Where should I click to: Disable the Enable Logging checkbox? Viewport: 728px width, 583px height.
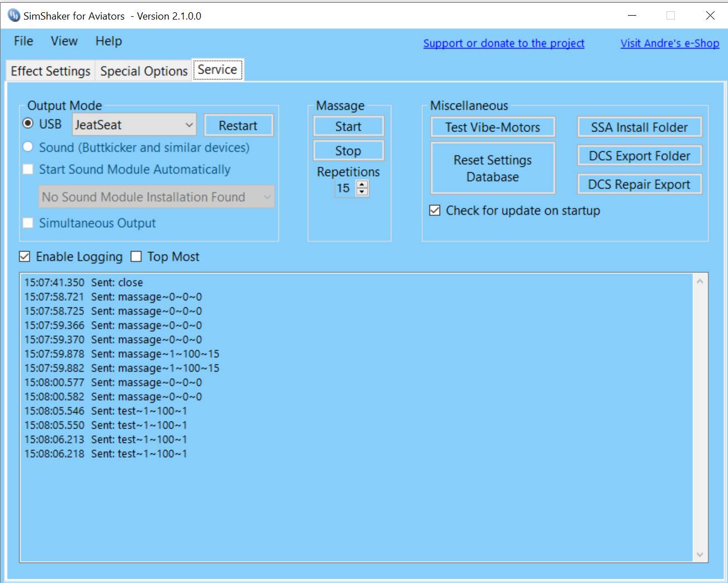click(x=25, y=257)
